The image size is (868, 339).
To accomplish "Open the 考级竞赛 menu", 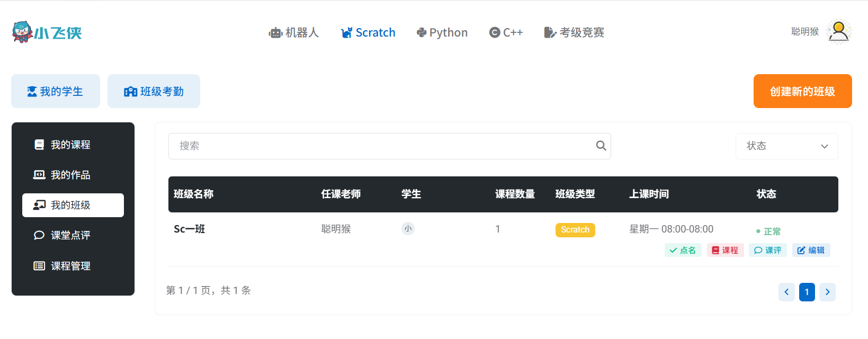I will pos(574,32).
